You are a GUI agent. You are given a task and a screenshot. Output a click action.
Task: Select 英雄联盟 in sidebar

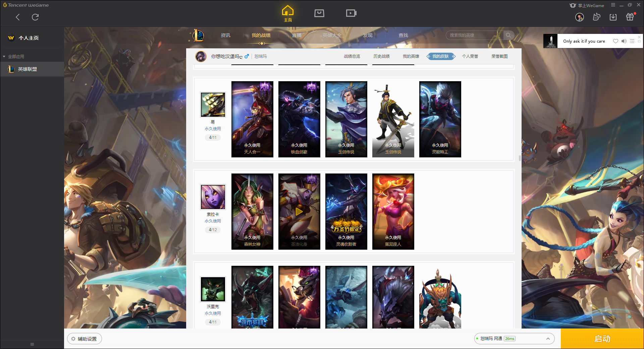click(32, 69)
